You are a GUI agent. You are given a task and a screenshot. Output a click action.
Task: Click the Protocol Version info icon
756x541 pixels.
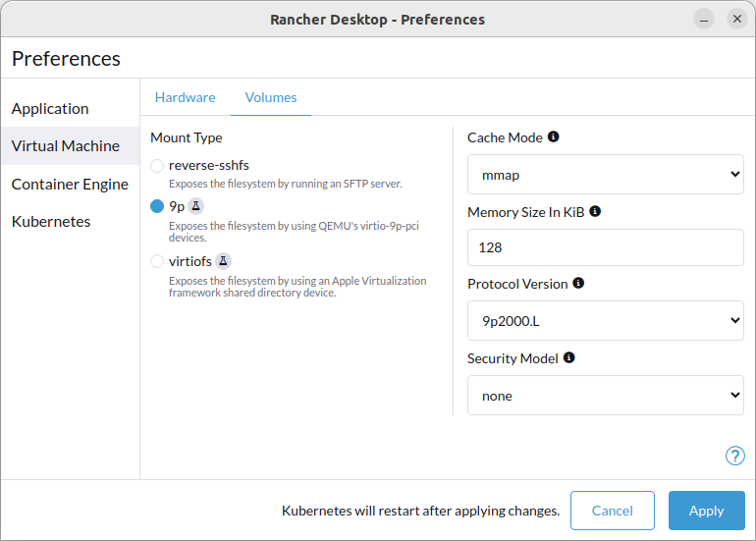pyautogui.click(x=578, y=283)
